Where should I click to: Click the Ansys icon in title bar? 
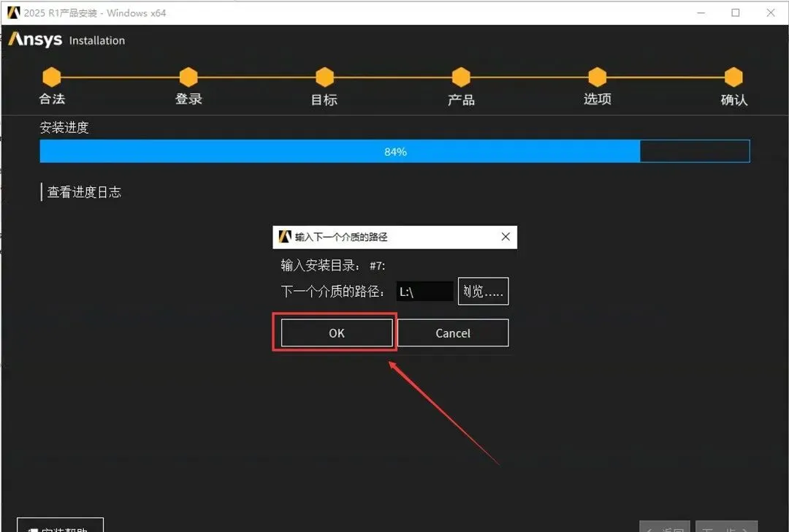coord(14,12)
